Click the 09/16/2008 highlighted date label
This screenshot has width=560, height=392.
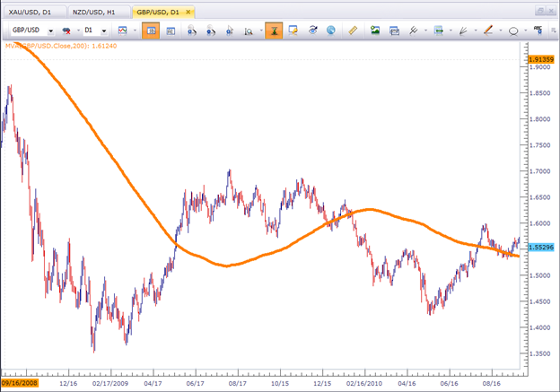tap(19, 383)
